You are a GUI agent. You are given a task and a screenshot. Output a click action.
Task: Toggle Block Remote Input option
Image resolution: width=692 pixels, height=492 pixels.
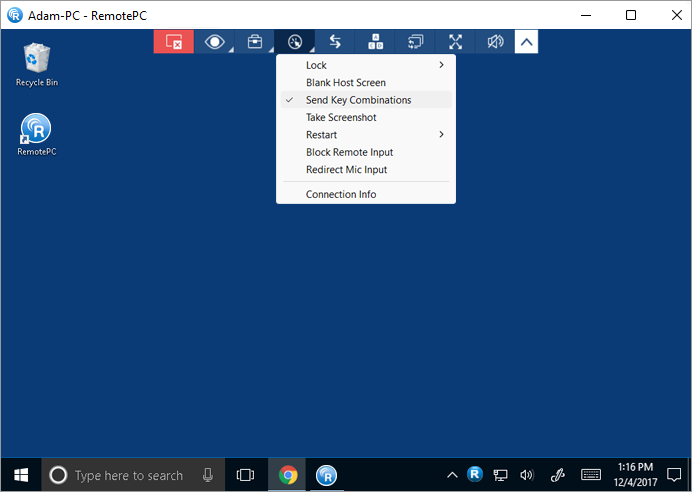349,152
